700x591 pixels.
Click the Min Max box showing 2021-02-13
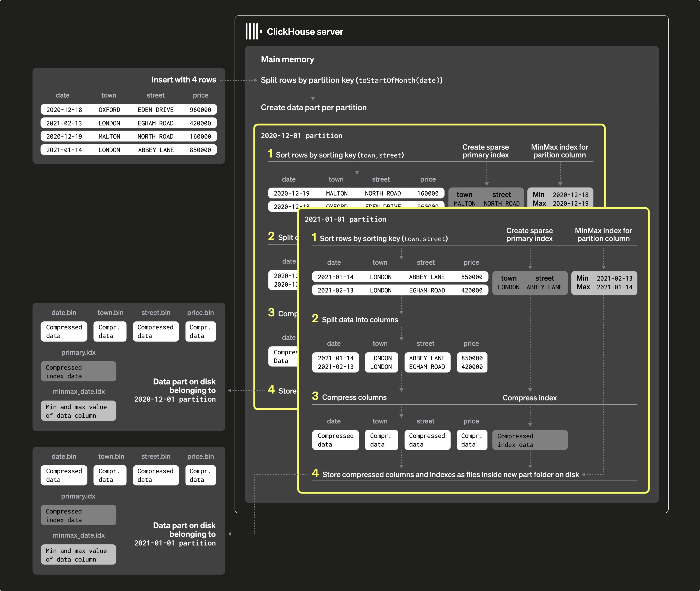(604, 283)
